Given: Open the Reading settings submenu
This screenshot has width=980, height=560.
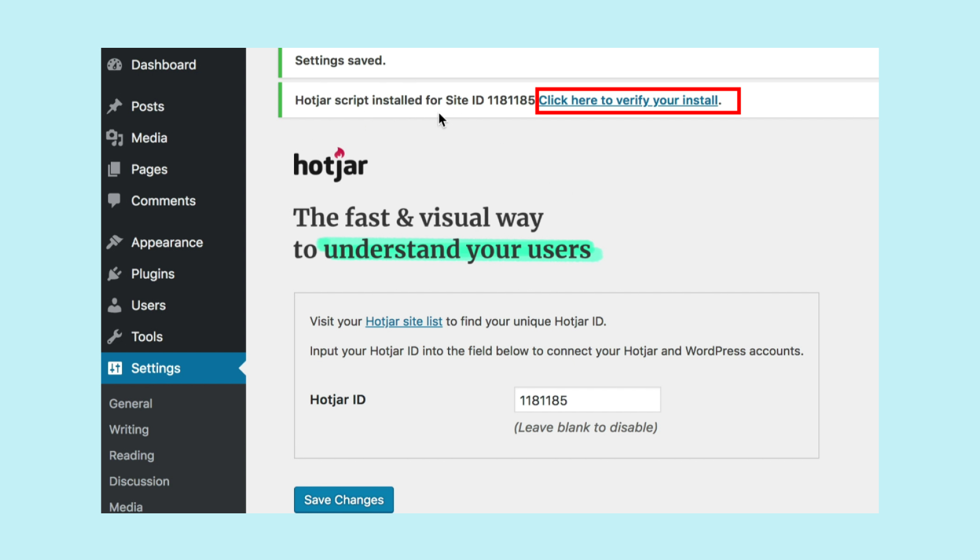Looking at the screenshot, I should tap(132, 456).
